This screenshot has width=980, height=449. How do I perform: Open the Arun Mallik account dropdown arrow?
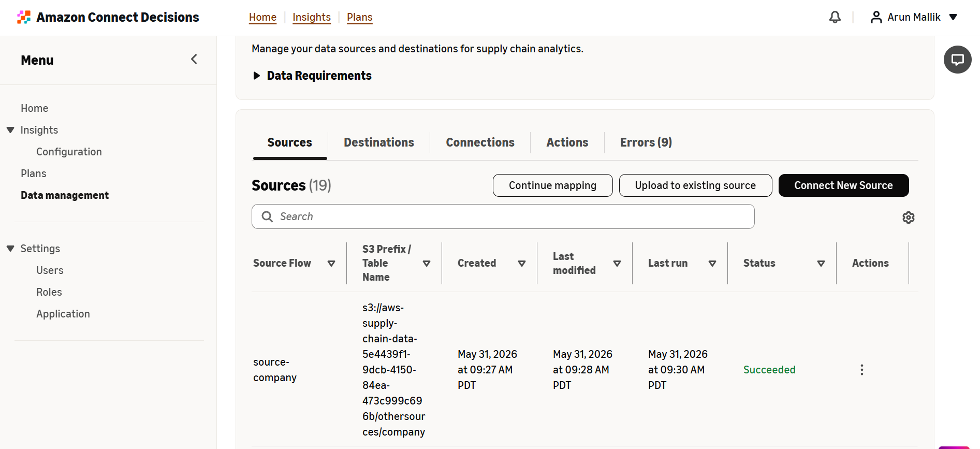coord(953,17)
